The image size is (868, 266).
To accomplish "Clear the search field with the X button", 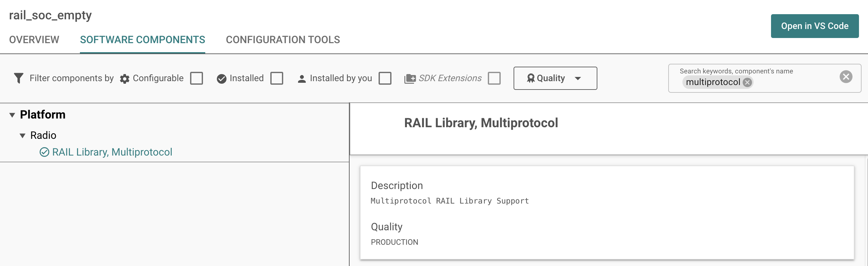I will [846, 77].
